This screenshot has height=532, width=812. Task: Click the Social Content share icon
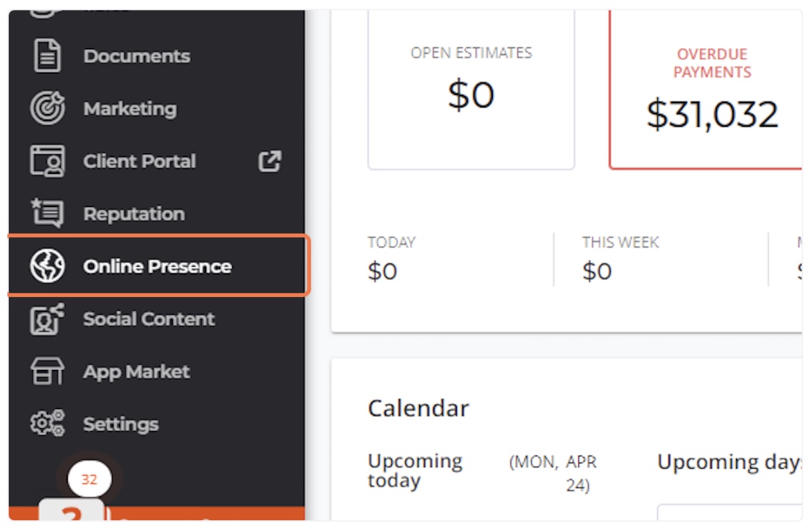click(x=47, y=318)
